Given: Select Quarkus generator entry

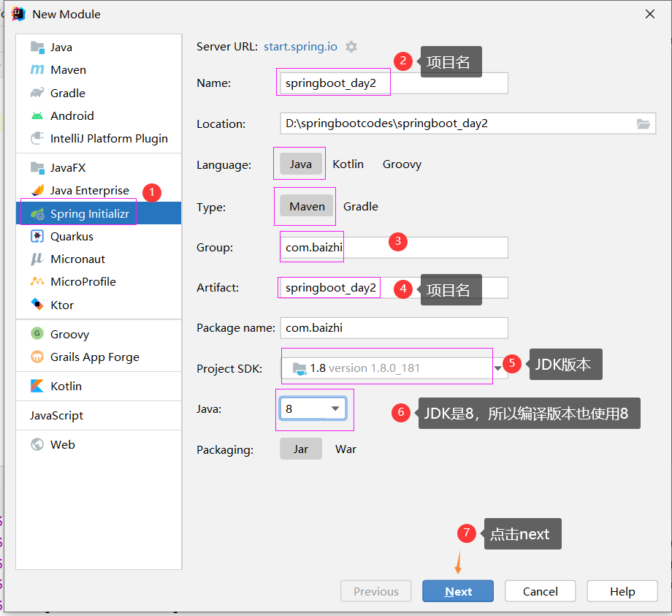Looking at the screenshot, I should click(x=99, y=236).
